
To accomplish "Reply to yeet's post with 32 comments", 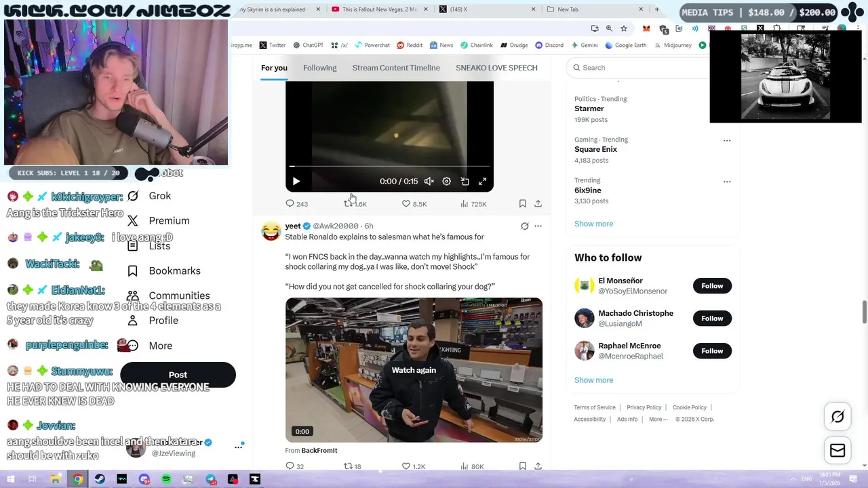I will pos(294,466).
